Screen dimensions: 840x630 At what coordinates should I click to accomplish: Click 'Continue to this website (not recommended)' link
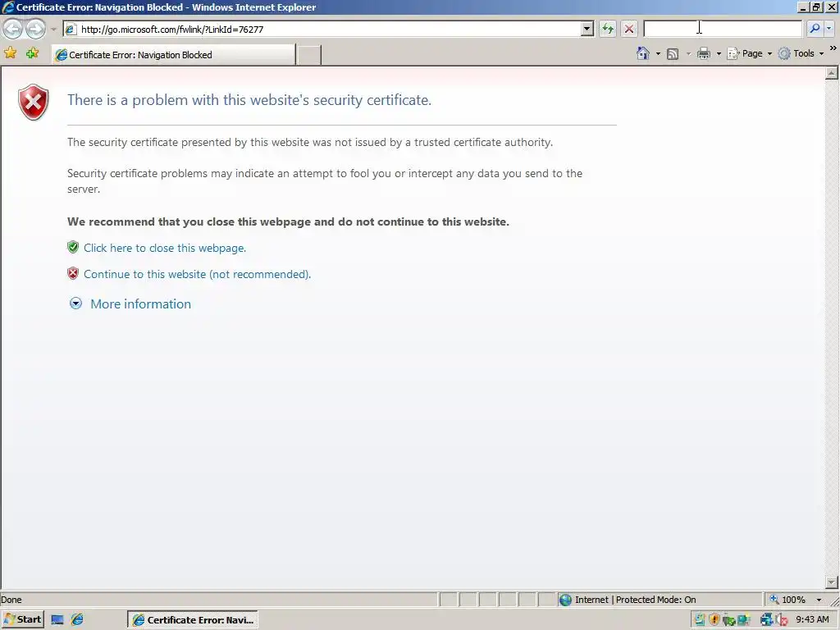(197, 274)
